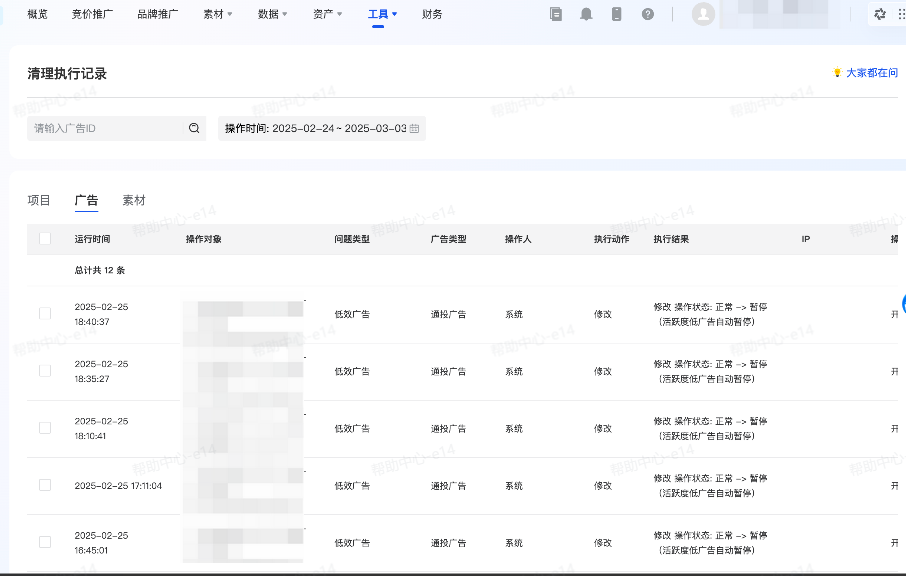Open the 操作时间 date range picker
The width and height of the screenshot is (906, 576).
click(322, 128)
